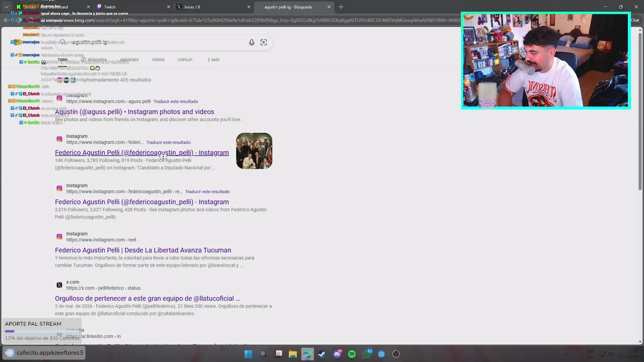Click the streamer webcam overlay
The width and height of the screenshot is (644, 362).
point(545,60)
